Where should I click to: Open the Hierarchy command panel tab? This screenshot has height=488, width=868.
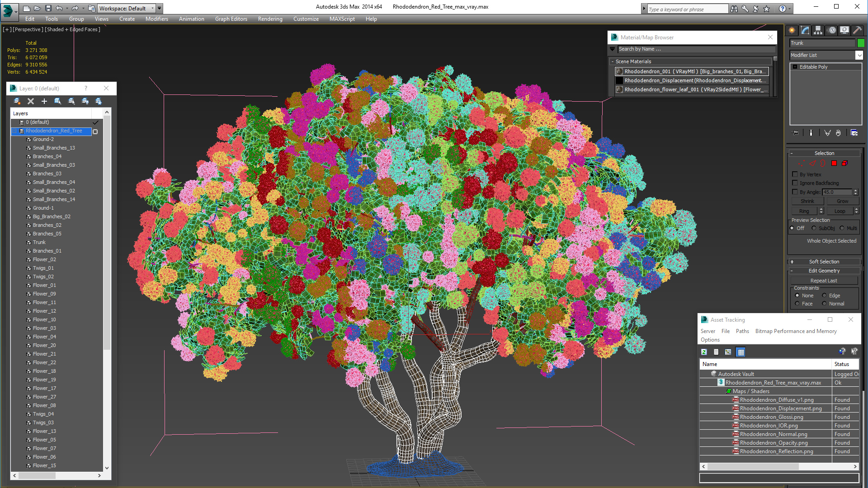(x=818, y=30)
